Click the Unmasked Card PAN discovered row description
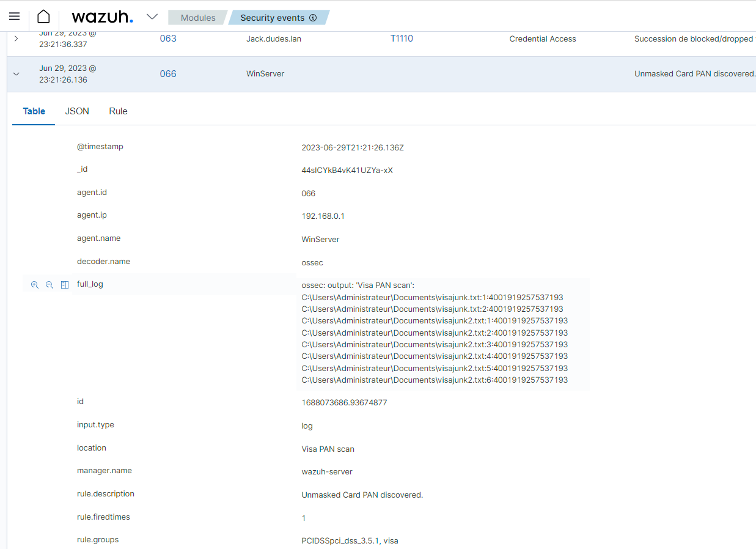756x549 pixels. [694, 73]
